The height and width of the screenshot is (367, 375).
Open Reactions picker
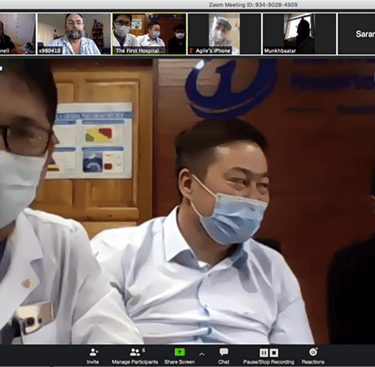point(313,355)
